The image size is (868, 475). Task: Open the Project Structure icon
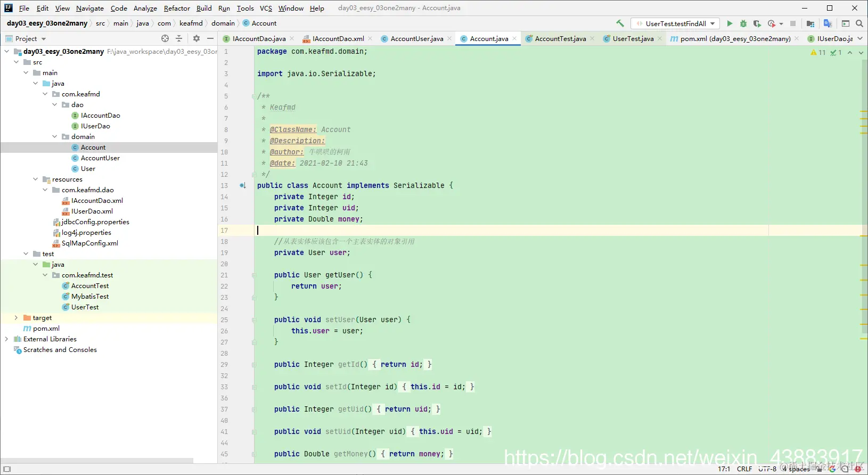[x=810, y=23]
